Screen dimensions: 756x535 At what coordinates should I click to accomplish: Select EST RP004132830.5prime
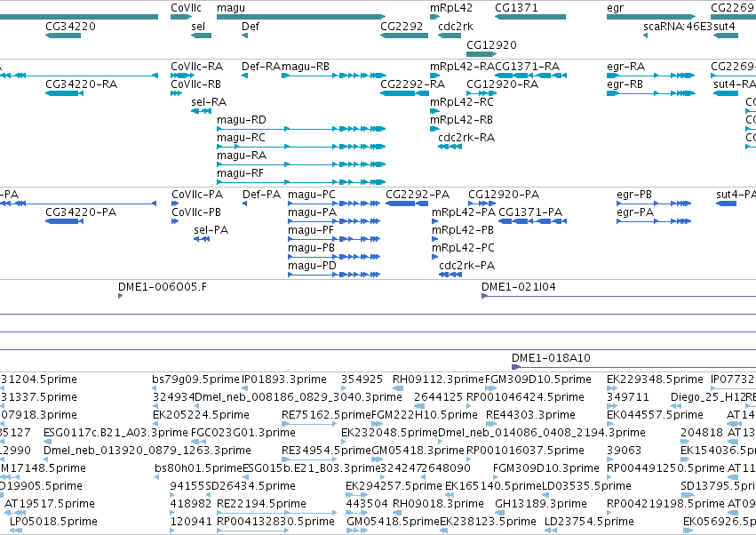coord(275,522)
